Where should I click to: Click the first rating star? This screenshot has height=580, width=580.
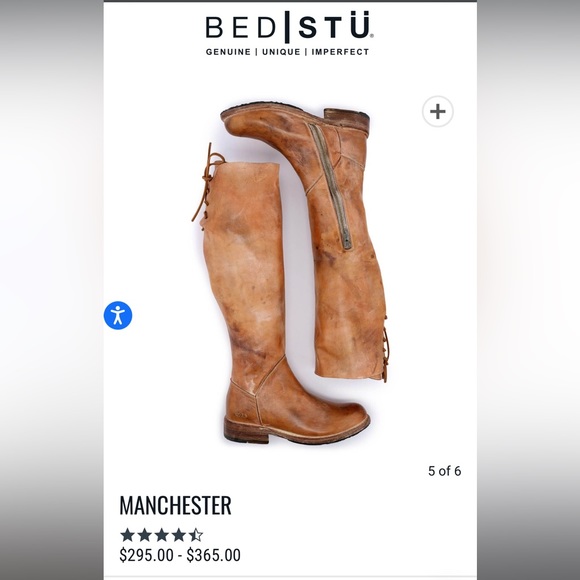coord(128,535)
